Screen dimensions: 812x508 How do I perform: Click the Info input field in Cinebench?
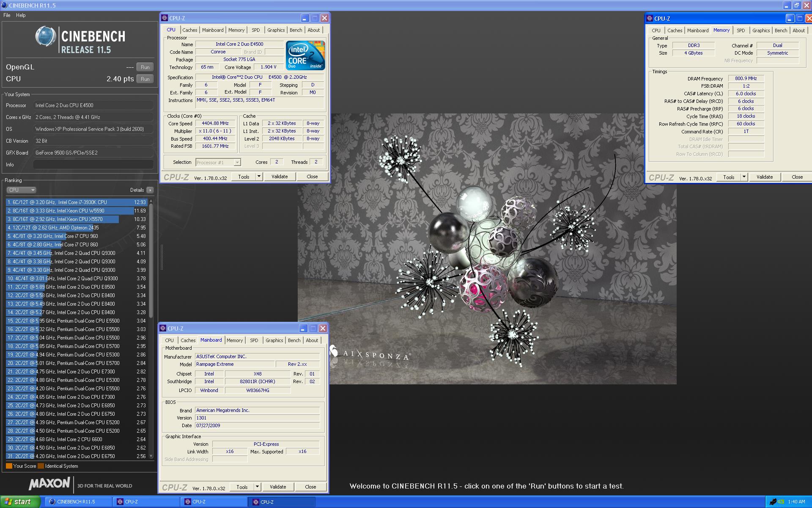(x=93, y=165)
